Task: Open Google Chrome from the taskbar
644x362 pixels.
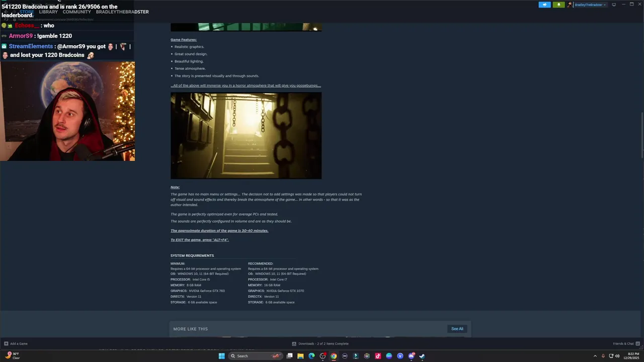Action: 334,356
